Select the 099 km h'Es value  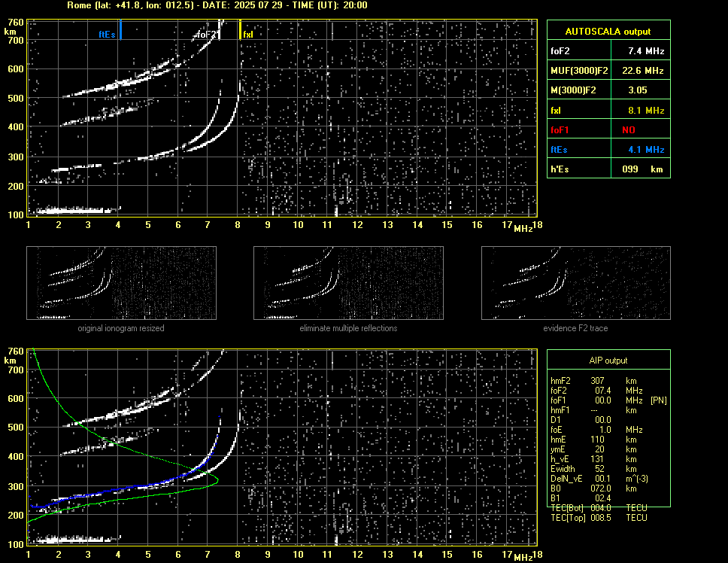pyautogui.click(x=642, y=169)
